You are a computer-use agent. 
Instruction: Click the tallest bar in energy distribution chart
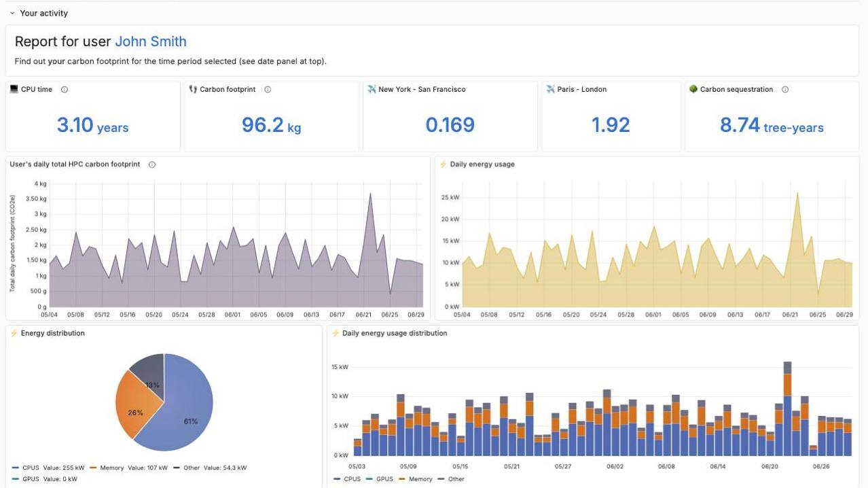[788, 408]
